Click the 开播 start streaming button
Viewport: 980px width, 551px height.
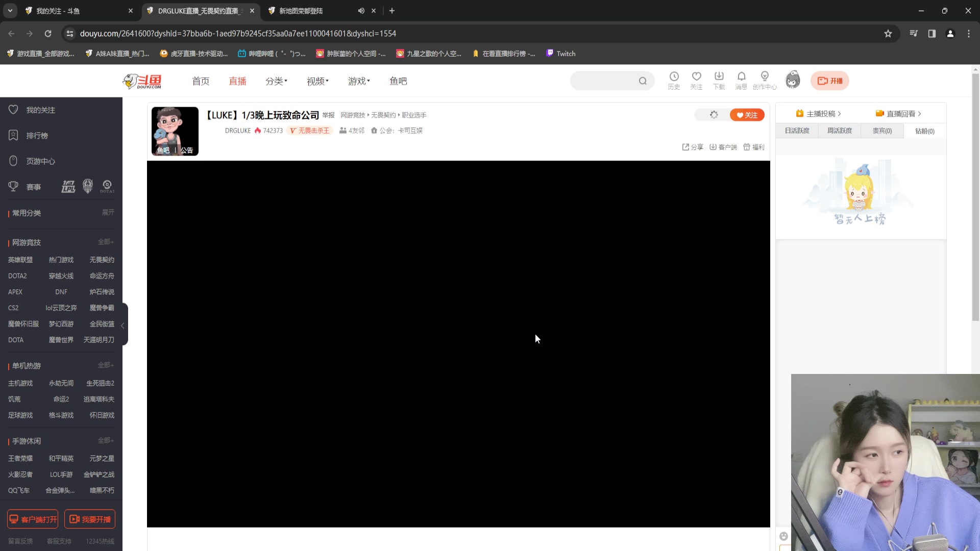click(x=830, y=81)
